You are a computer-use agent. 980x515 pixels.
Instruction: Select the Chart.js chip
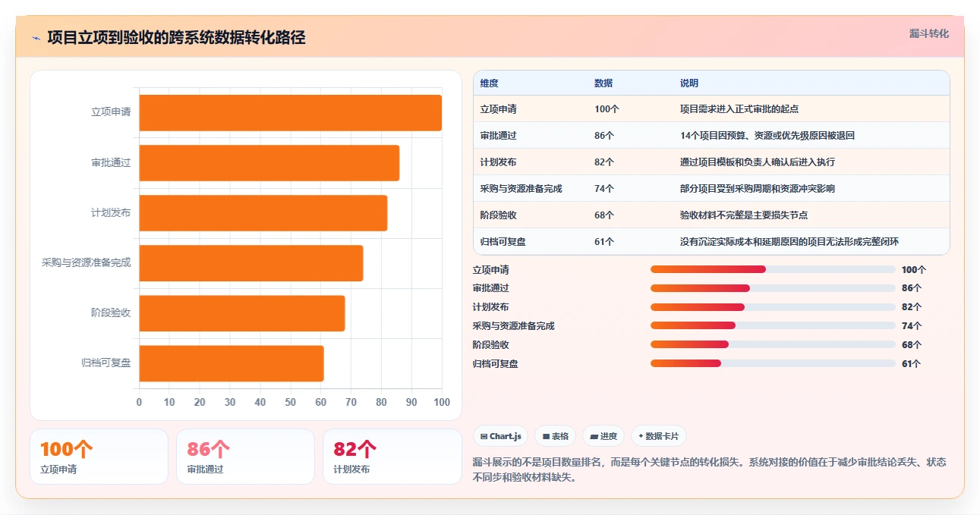[500, 436]
